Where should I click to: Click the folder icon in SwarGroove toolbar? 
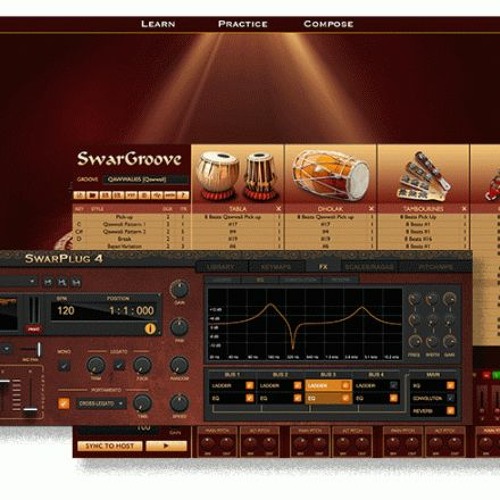pos(92,195)
